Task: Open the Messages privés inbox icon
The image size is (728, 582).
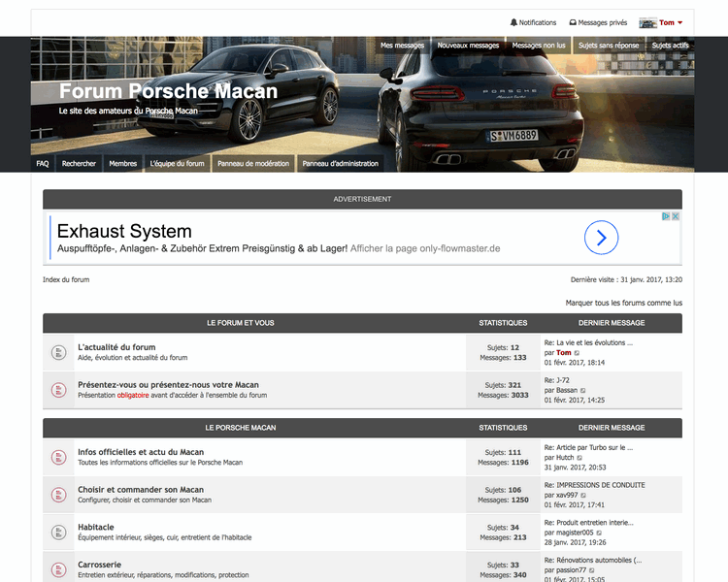Action: (573, 22)
